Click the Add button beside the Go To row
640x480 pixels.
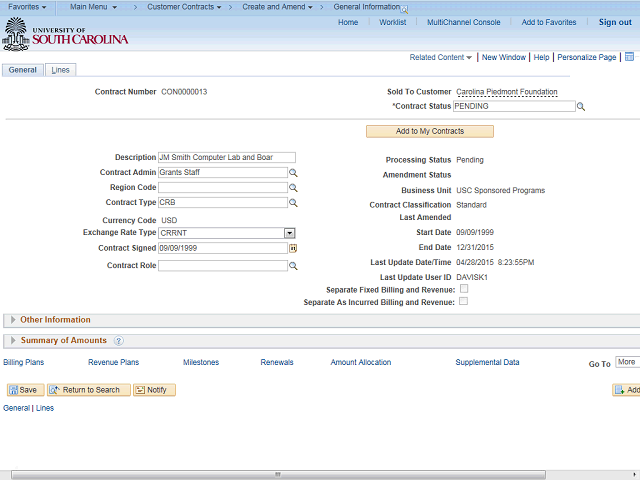pyautogui.click(x=626, y=390)
